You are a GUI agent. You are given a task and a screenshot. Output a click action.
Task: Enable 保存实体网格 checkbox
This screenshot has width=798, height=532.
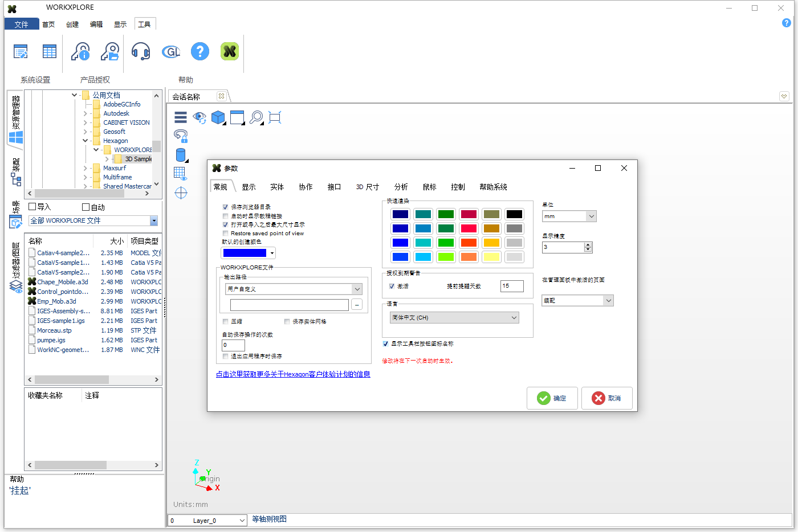pos(287,322)
